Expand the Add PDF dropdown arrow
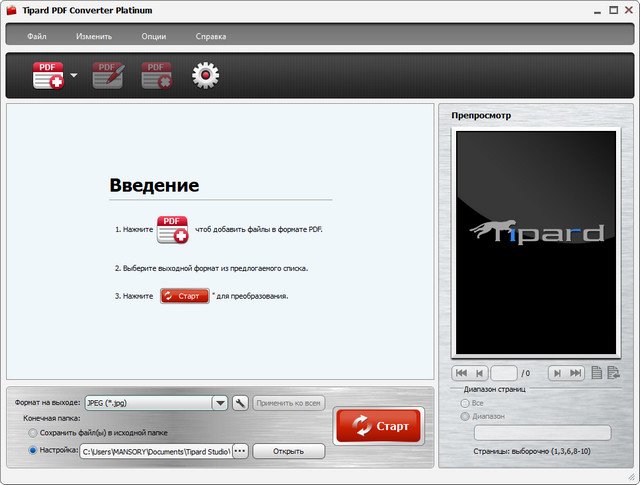The image size is (640, 485). 74,76
